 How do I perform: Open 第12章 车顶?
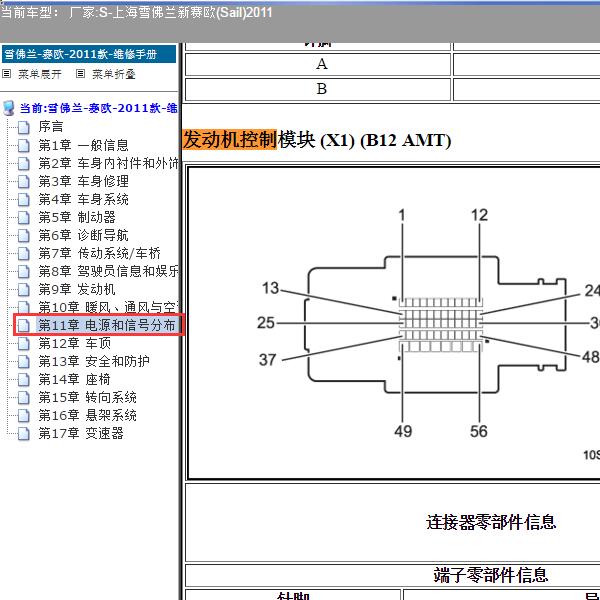[75, 344]
